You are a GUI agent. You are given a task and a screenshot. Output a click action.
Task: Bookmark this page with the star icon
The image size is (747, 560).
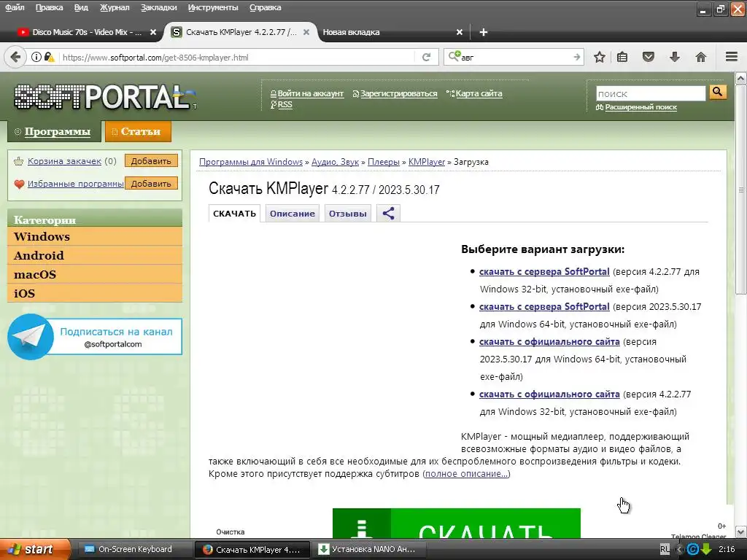(600, 57)
